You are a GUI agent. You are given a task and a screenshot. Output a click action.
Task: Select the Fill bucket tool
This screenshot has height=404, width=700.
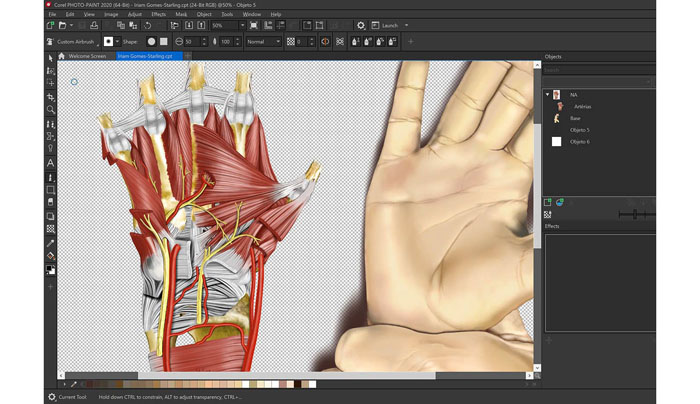click(x=51, y=256)
